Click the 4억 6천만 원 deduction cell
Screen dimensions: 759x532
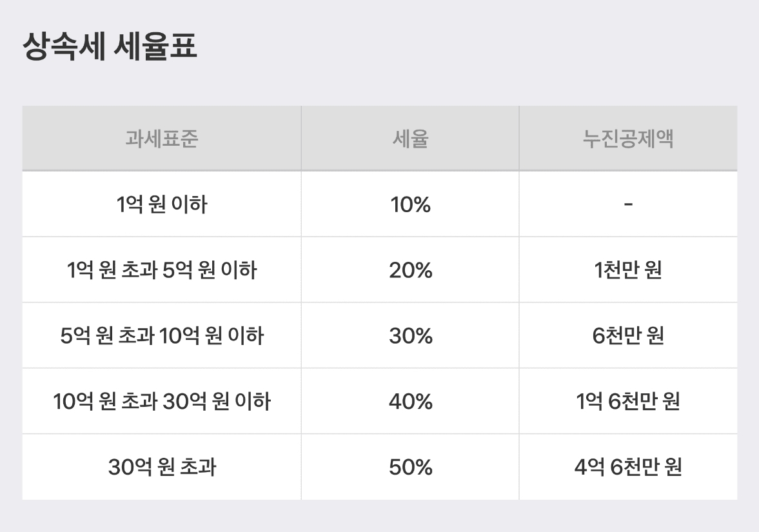pos(628,468)
